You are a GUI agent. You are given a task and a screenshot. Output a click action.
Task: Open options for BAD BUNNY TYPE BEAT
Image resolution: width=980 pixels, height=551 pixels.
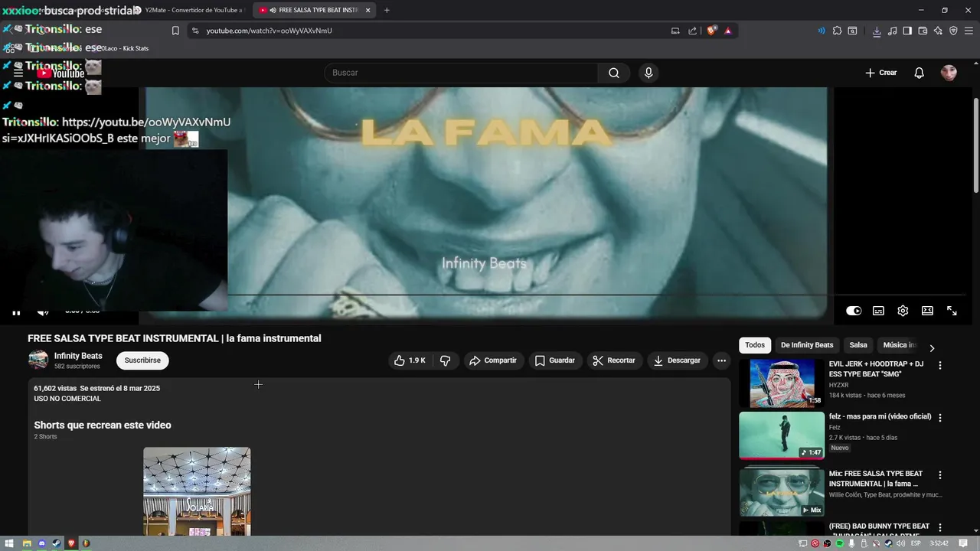tap(940, 528)
